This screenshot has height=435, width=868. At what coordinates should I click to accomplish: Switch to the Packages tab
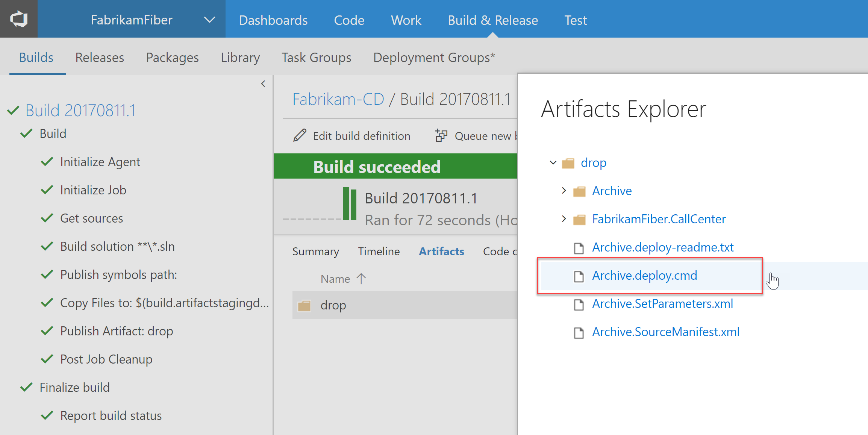pyautogui.click(x=172, y=58)
